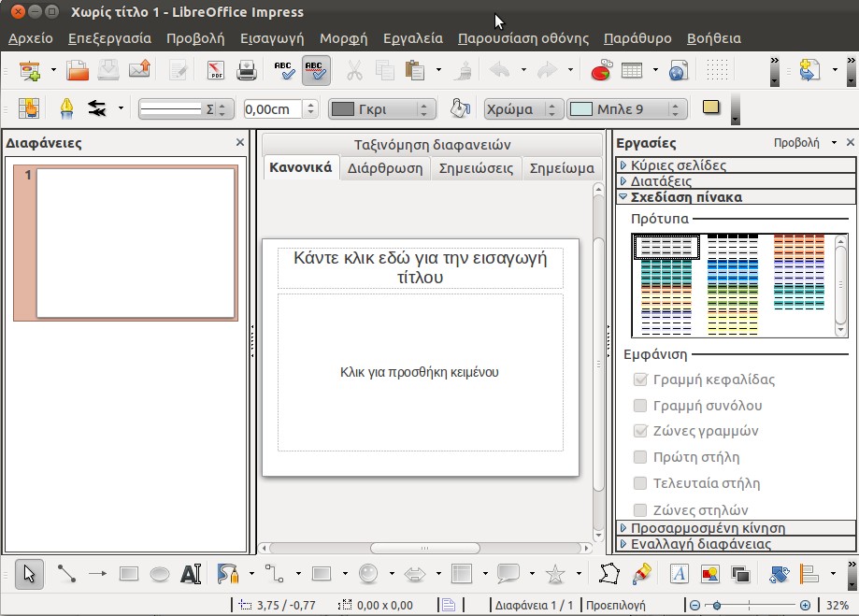Click the Export as PDF icon
859x616 pixels.
pos(215,70)
